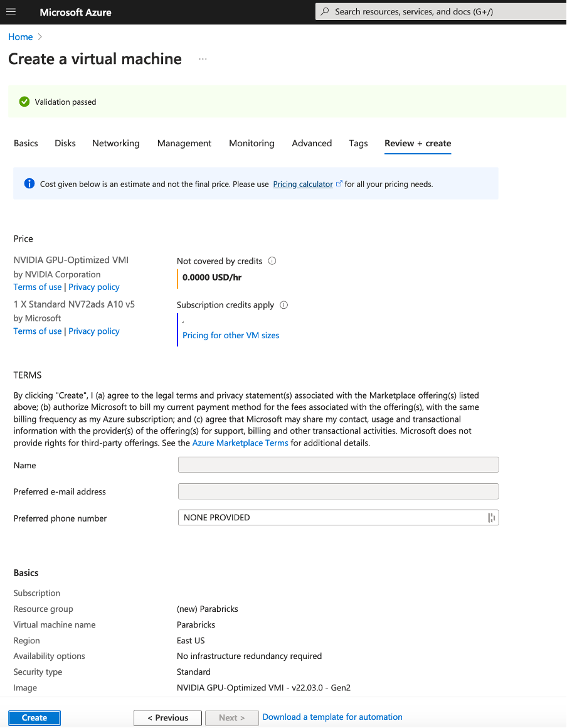This screenshot has width=567, height=728.
Task: Click the info icon beside Subscription credits apply
Action: point(283,305)
